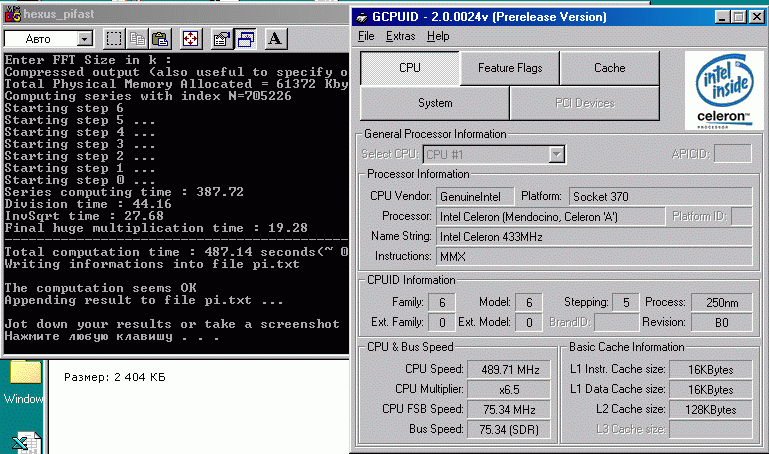
Task: Open the File menu in GCPUID
Action: pos(366,36)
